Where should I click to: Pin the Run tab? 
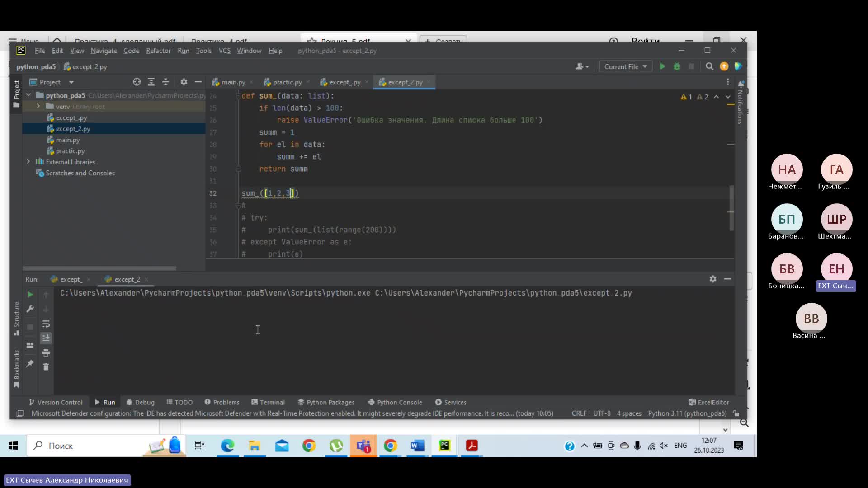pyautogui.click(x=30, y=364)
